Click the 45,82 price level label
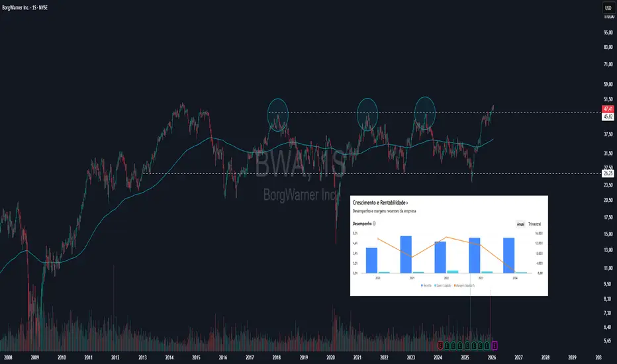Viewport: 617px width, 364px height. tap(608, 116)
